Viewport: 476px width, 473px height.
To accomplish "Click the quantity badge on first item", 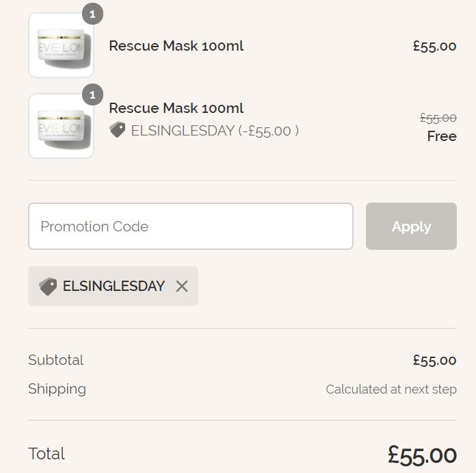I will coord(92,14).
